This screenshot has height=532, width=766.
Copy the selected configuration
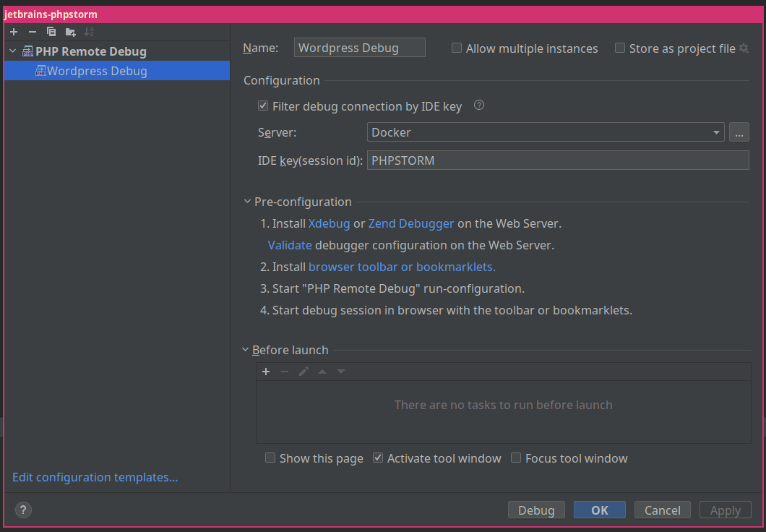[51, 32]
